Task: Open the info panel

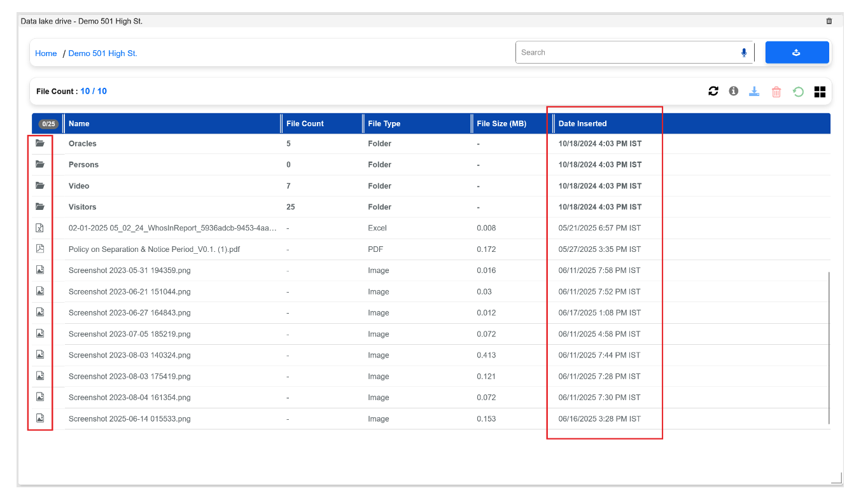Action: coord(733,91)
